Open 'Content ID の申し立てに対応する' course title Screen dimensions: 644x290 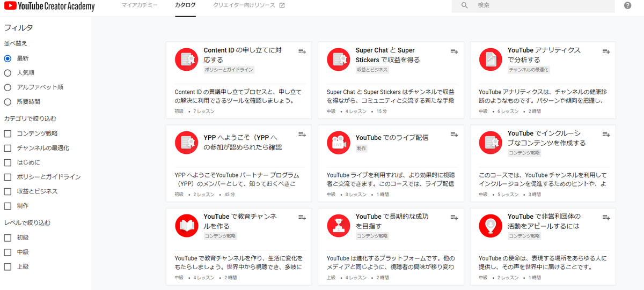243,55
